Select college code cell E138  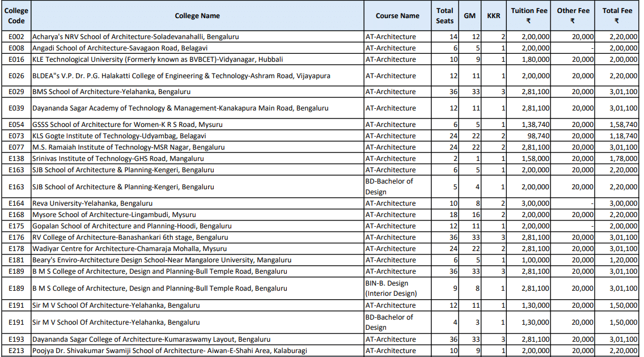(16, 159)
